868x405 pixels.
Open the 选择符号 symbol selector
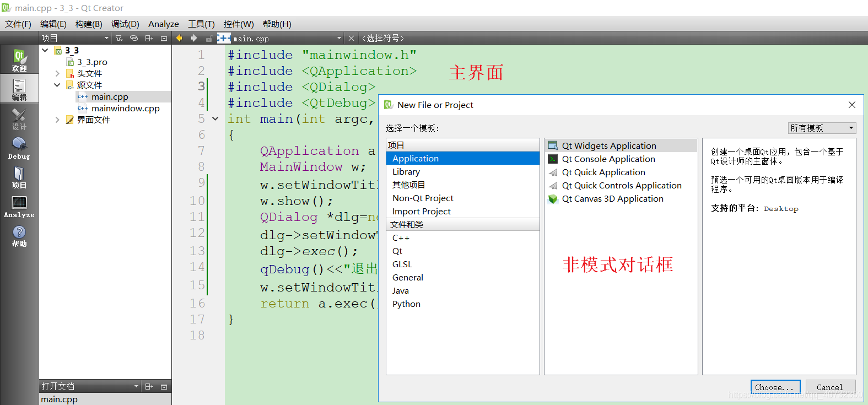click(383, 38)
